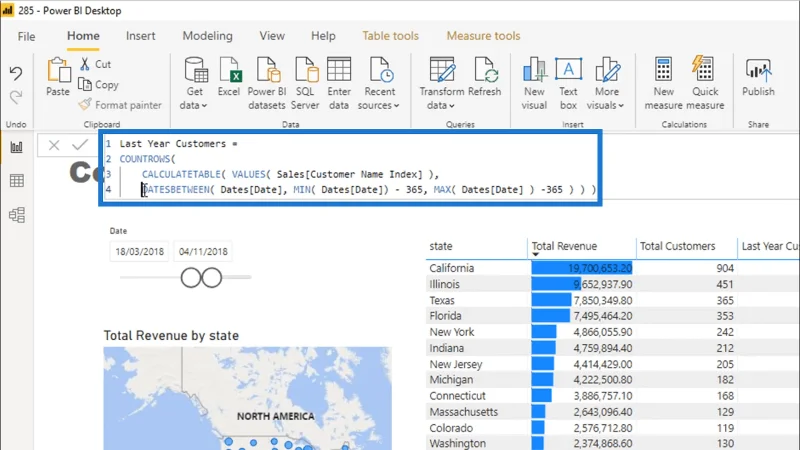Select the Format painter tool

[120, 105]
